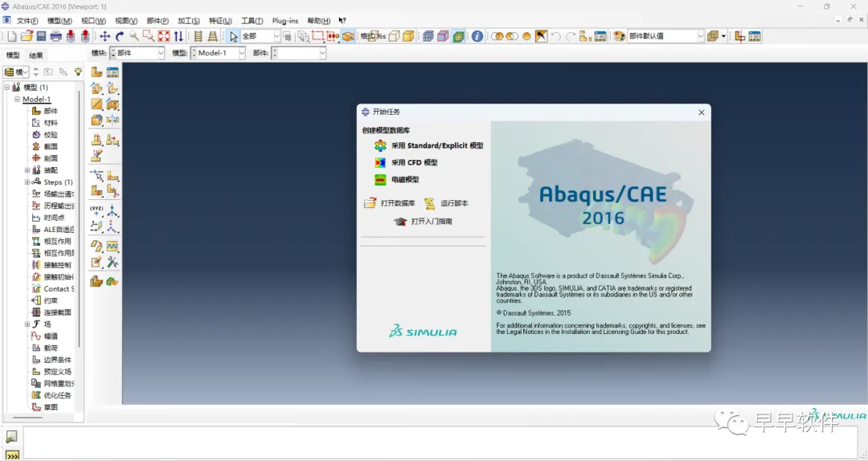The image size is (868, 461).
Task: Open the Plug-ins menu
Action: pyautogui.click(x=285, y=21)
